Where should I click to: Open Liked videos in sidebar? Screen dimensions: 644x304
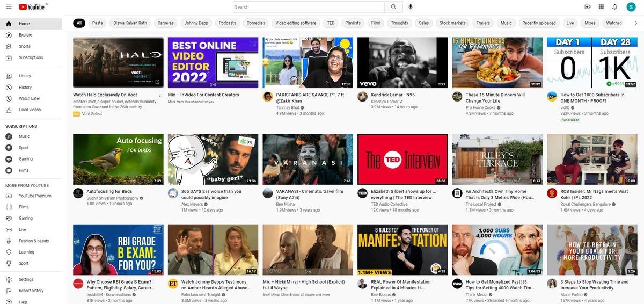point(31,110)
